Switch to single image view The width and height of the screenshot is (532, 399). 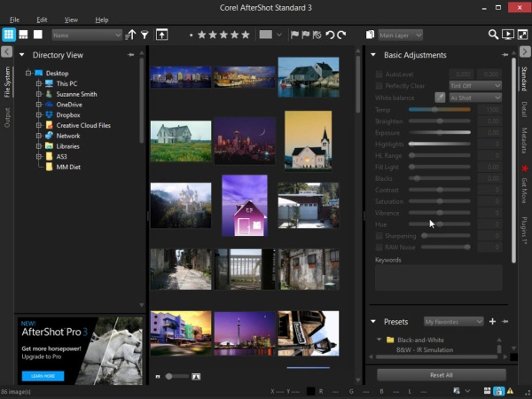coord(38,35)
